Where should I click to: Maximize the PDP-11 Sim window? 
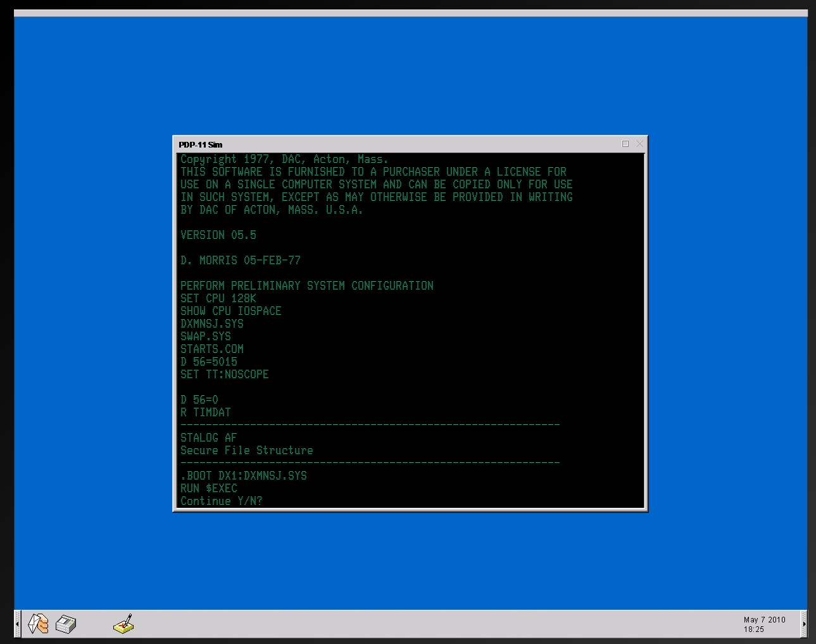point(625,144)
